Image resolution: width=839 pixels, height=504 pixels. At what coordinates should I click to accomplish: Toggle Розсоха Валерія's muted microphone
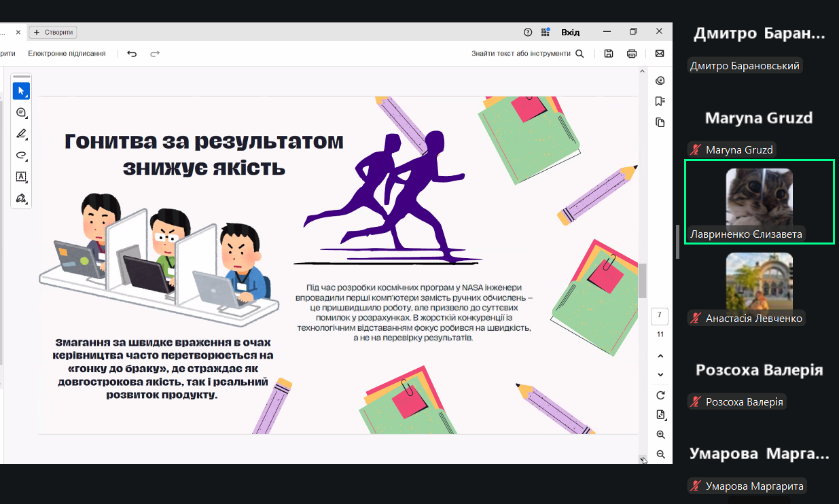(x=695, y=401)
